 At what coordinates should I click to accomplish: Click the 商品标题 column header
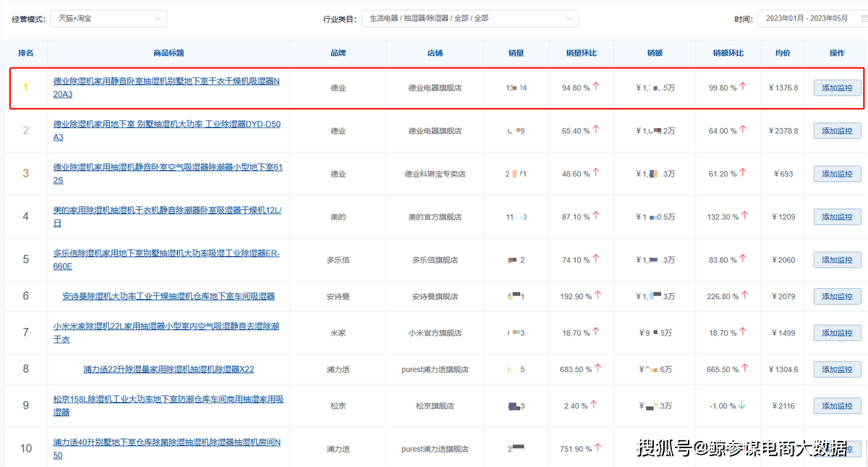coord(169,53)
